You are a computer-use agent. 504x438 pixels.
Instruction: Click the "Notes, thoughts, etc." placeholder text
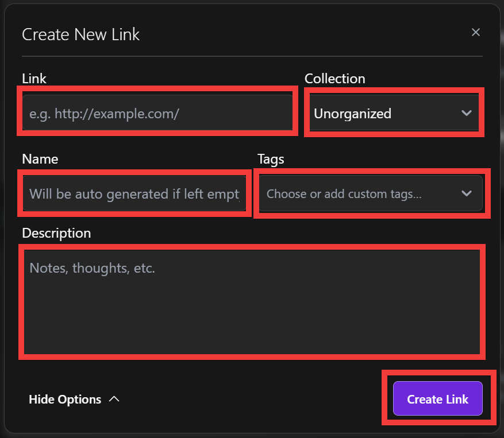(x=92, y=268)
